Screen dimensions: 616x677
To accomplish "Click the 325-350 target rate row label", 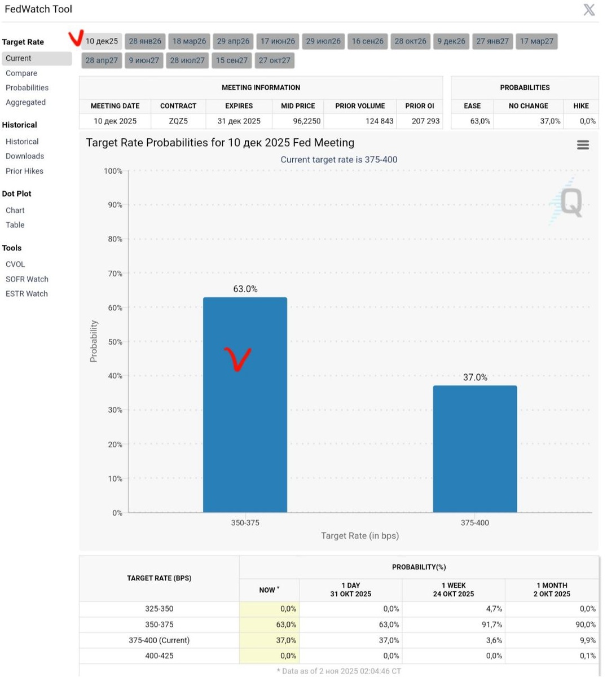I will point(159,609).
